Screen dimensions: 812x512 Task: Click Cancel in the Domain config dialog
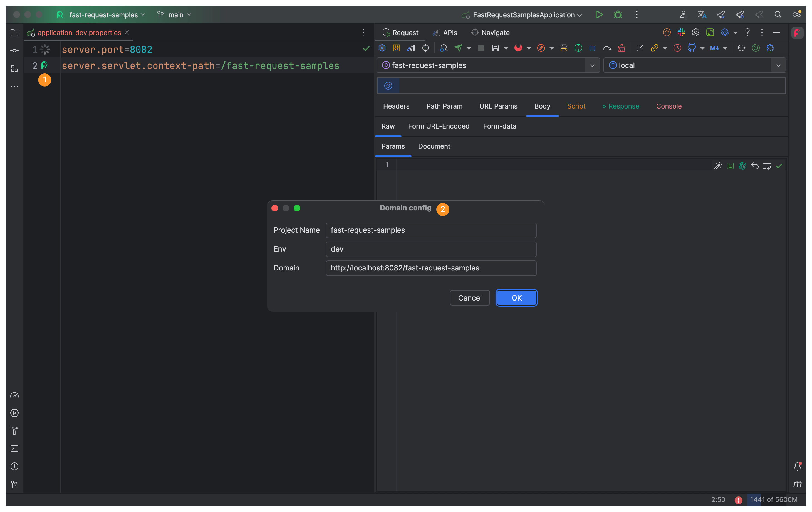click(469, 298)
